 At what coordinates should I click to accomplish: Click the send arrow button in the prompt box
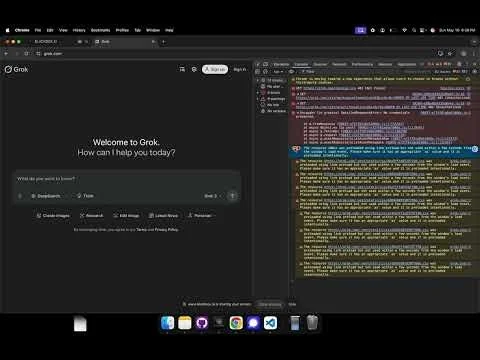pyautogui.click(x=233, y=196)
